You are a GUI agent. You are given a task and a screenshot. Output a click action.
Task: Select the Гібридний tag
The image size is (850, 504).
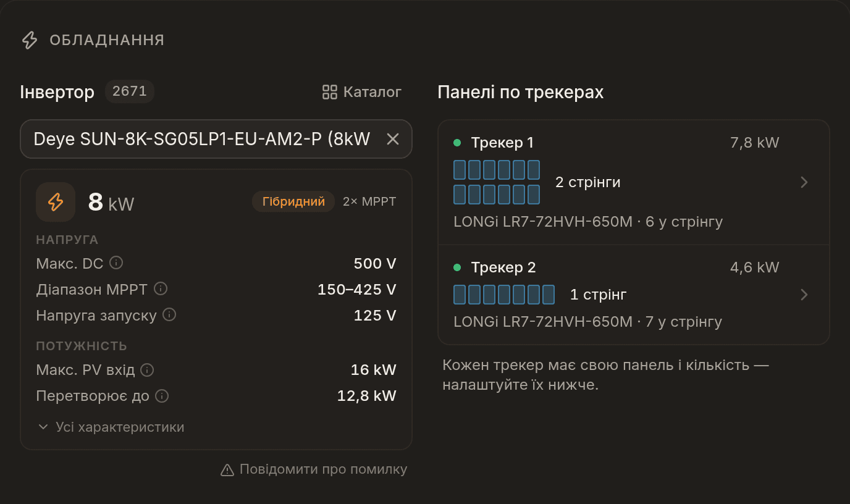point(293,201)
